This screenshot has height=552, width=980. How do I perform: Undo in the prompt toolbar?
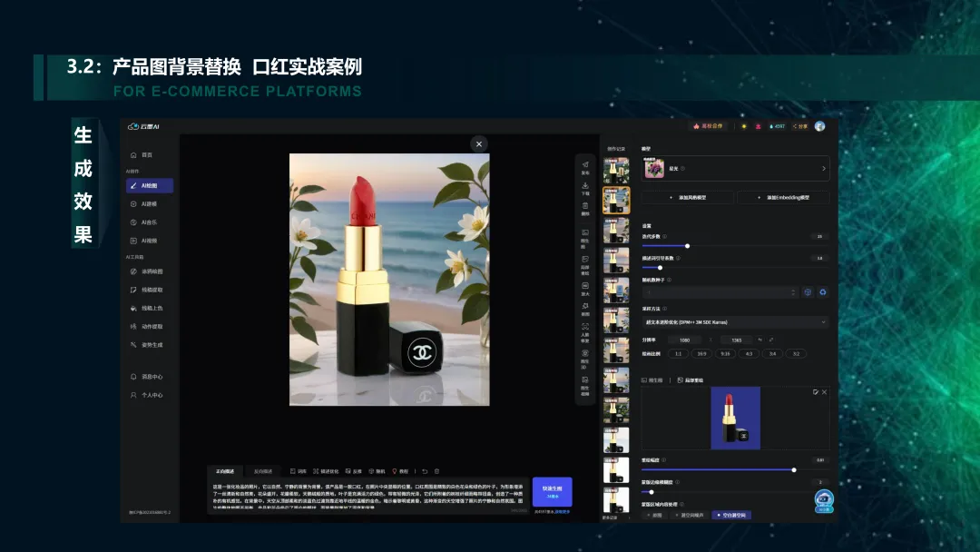[x=425, y=471]
